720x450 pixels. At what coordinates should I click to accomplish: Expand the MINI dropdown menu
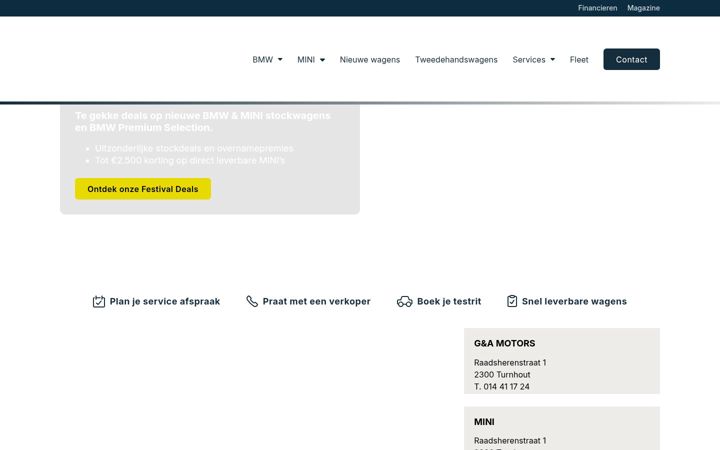(311, 60)
